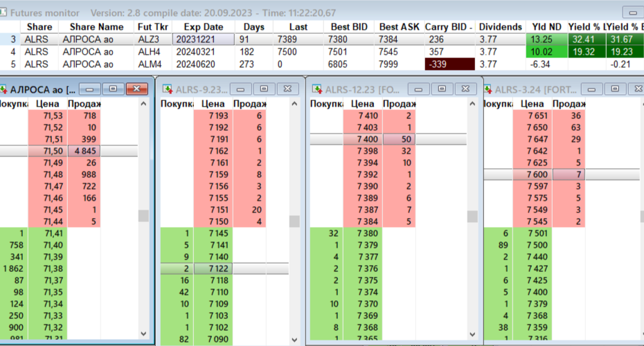Click the Best ASK column header
Viewport: 644px width, 346px height.
click(400, 27)
